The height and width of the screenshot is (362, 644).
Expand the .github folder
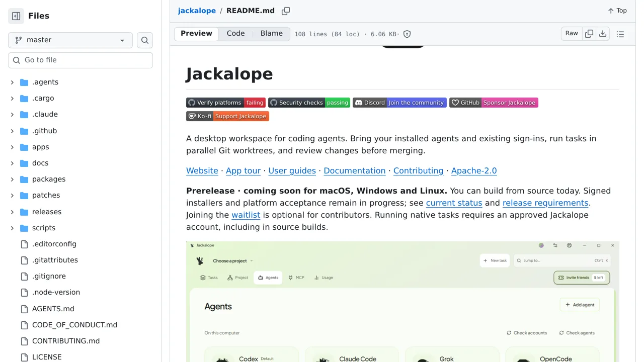point(12,131)
